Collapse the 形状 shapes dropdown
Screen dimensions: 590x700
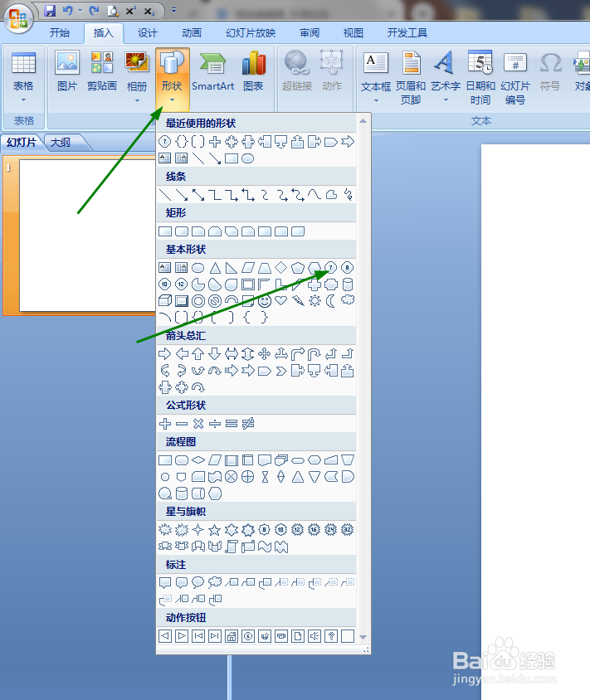[x=172, y=79]
